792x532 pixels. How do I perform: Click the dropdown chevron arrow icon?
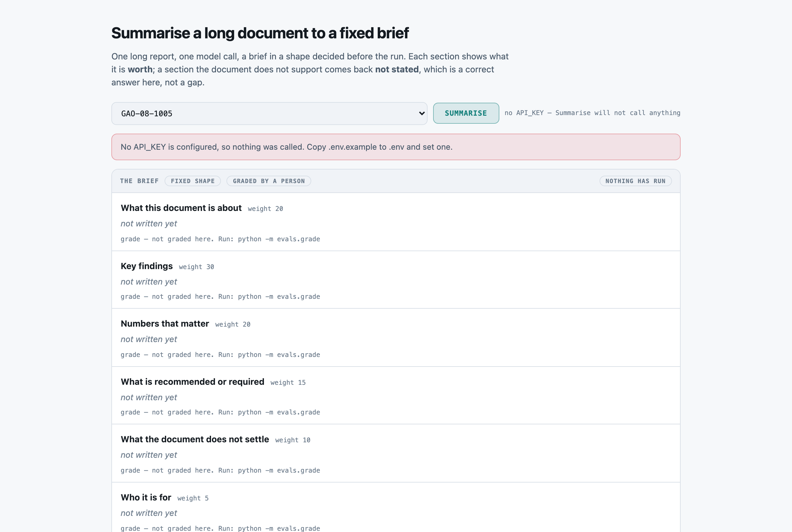[x=421, y=113]
